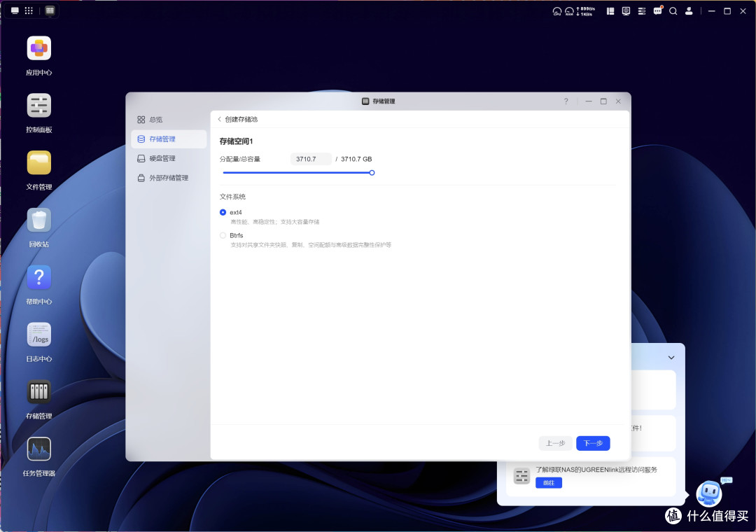Viewport: 756px width, 532px height.
Task: Click the 分配量/总容量 label
Action: point(240,159)
